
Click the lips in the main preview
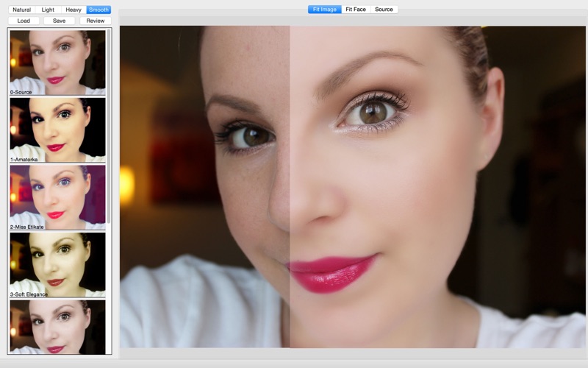331,273
